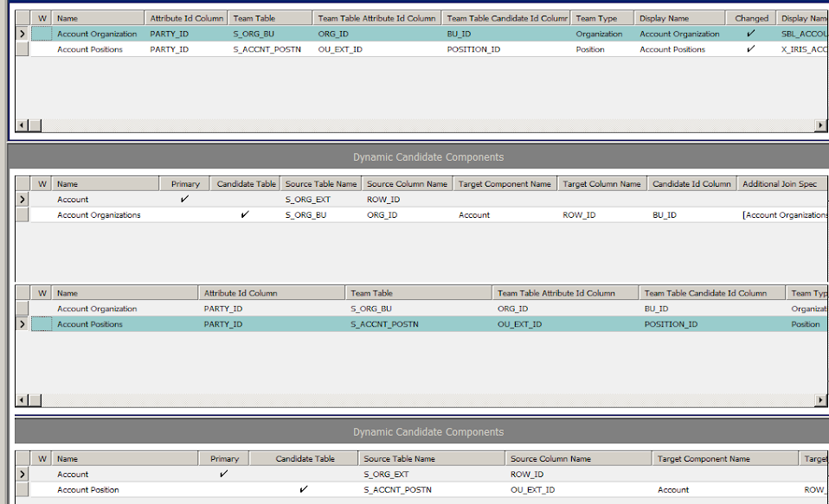Image resolution: width=829 pixels, height=504 pixels.
Task: Click the W column header
Action: pos(42,16)
